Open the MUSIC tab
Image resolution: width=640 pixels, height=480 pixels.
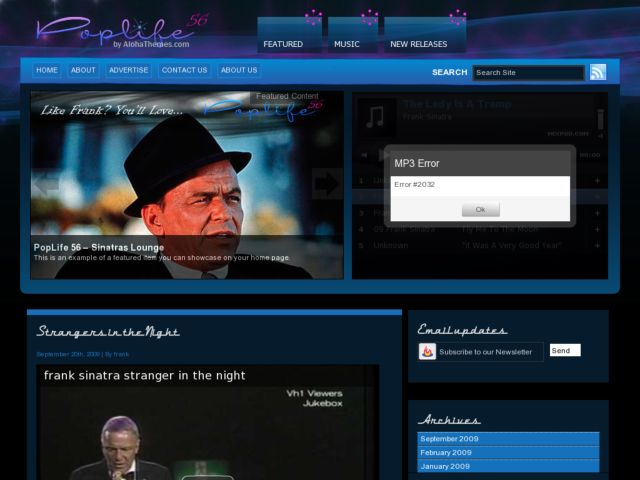[353, 36]
